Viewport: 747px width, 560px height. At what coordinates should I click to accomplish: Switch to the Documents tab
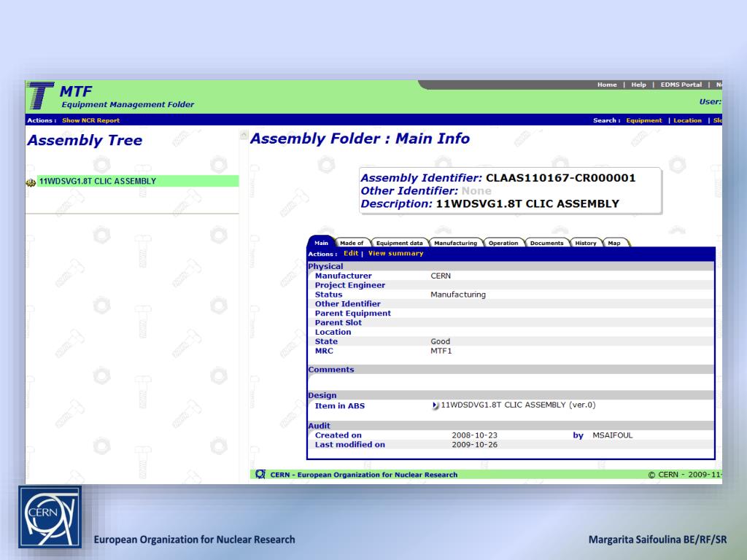coord(546,243)
